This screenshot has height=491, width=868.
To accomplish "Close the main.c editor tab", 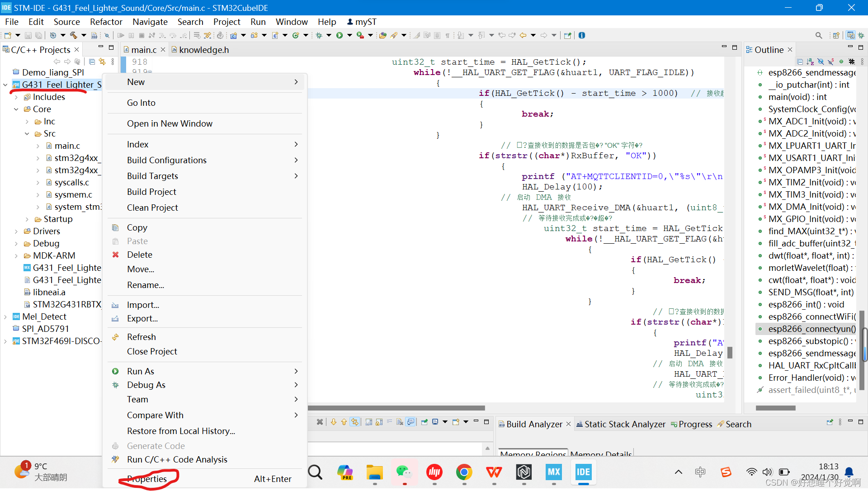I will tap(163, 50).
